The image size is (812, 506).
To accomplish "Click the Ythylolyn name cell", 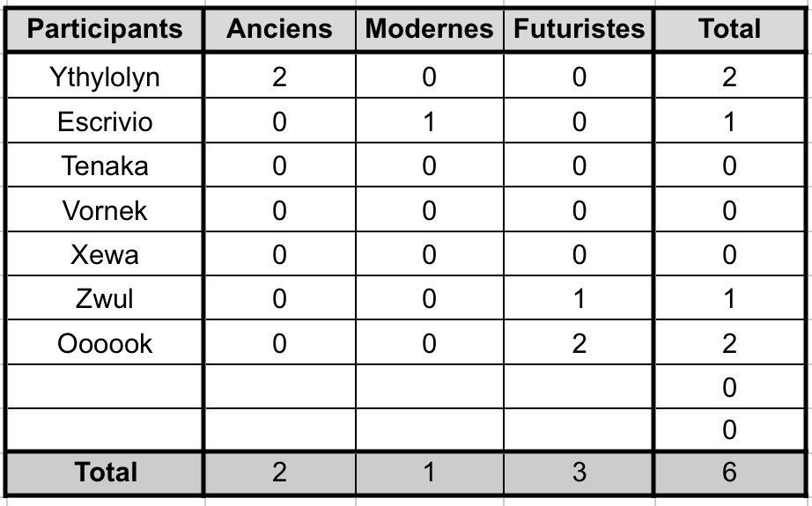I will [x=105, y=77].
